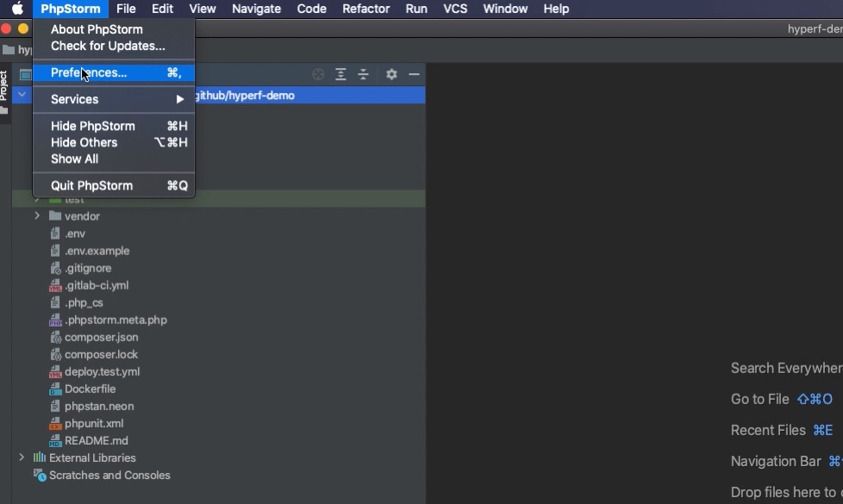Select the .php_cs file
The height and width of the screenshot is (504, 843).
tap(84, 302)
